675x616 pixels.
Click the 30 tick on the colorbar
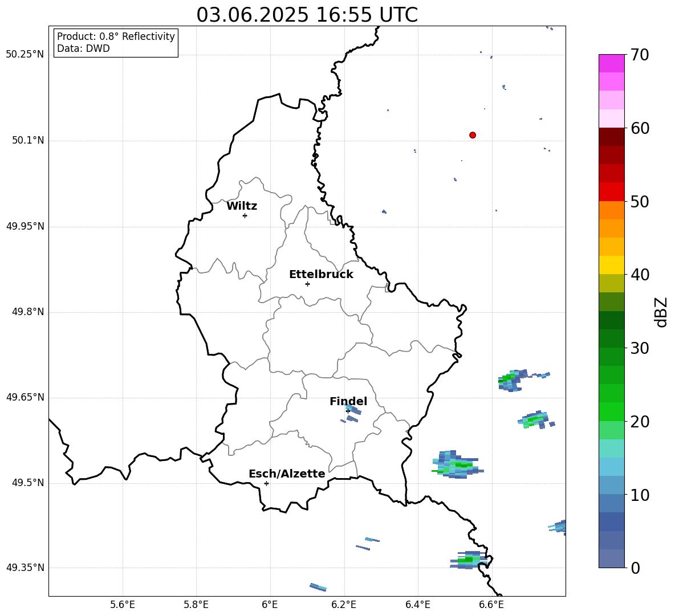tap(639, 348)
